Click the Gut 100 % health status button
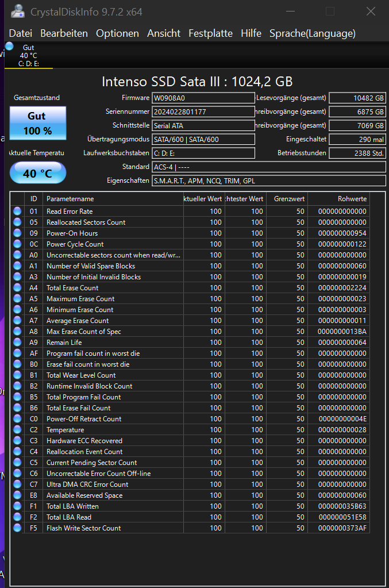 [38, 123]
